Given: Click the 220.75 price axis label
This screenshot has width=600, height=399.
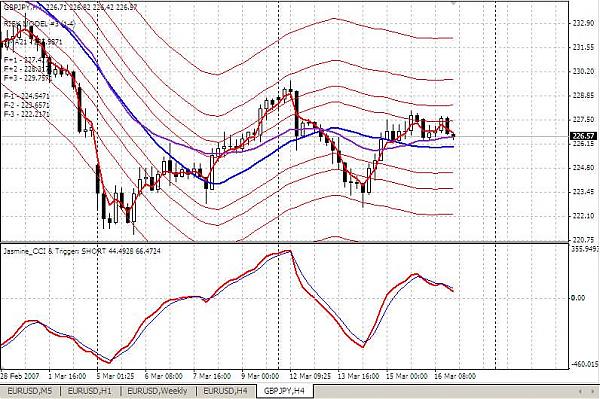Looking at the screenshot, I should (584, 240).
